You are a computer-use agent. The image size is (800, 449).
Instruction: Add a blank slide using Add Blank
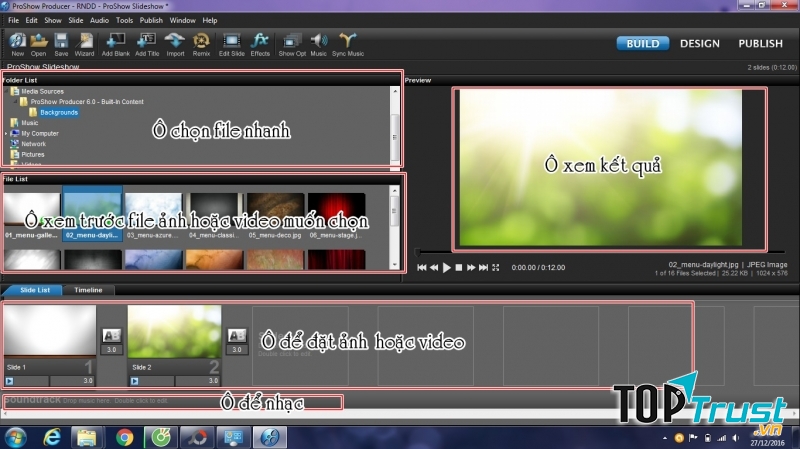(x=115, y=41)
